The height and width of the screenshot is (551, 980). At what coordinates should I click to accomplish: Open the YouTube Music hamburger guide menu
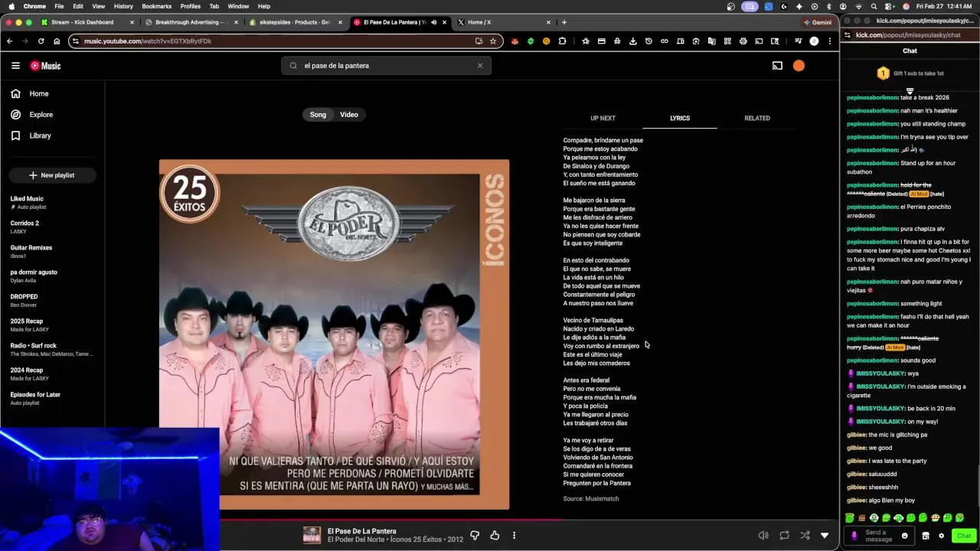[15, 66]
